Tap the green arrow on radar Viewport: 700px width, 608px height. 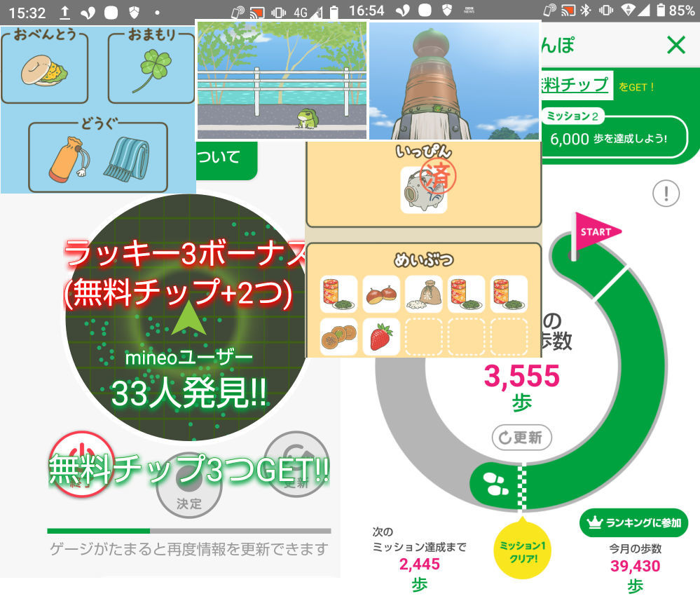[189, 318]
